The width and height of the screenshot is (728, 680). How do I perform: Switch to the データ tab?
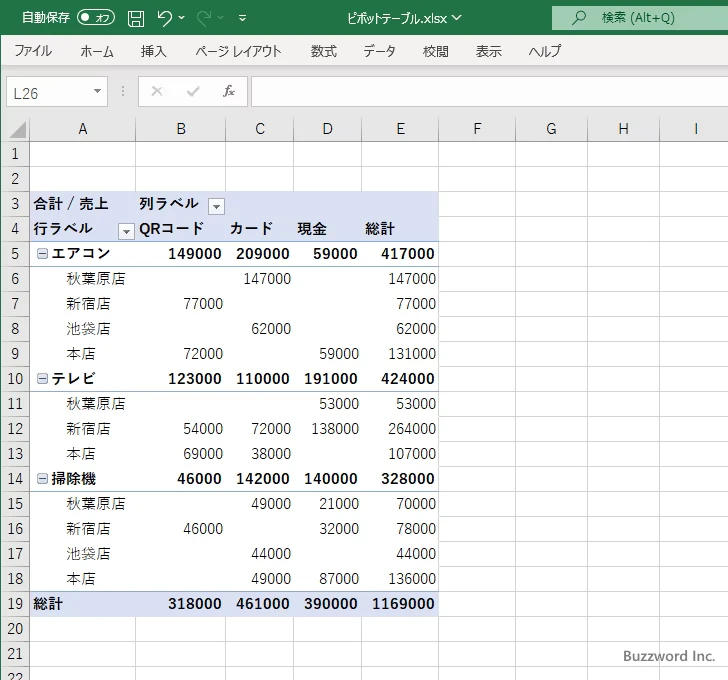pos(379,51)
